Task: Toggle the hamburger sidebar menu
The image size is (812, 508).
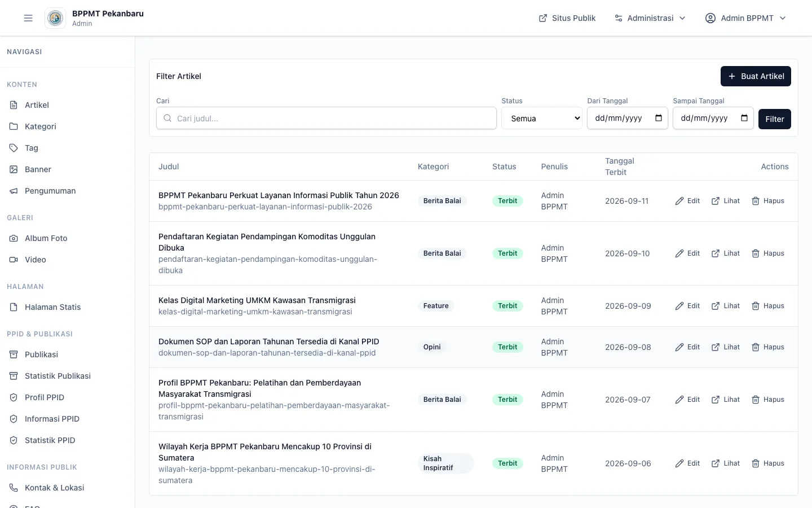Action: coord(28,18)
